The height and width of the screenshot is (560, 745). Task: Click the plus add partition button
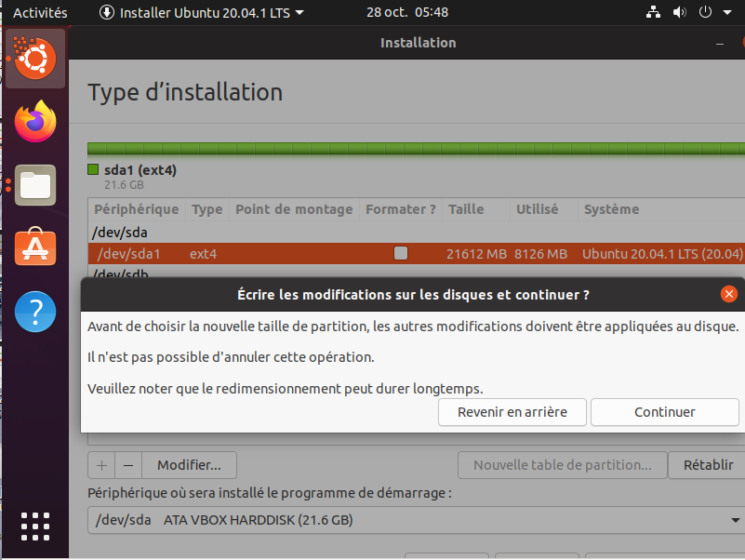pos(101,465)
